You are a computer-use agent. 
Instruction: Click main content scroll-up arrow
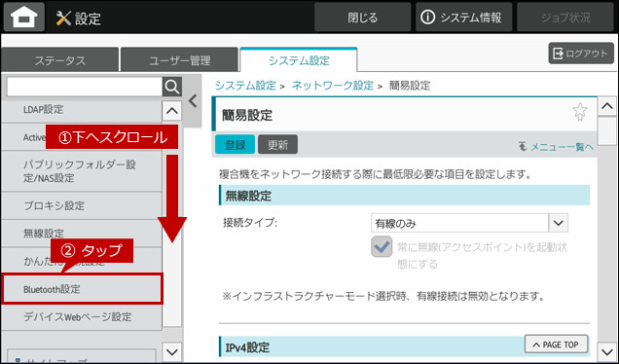(606, 106)
